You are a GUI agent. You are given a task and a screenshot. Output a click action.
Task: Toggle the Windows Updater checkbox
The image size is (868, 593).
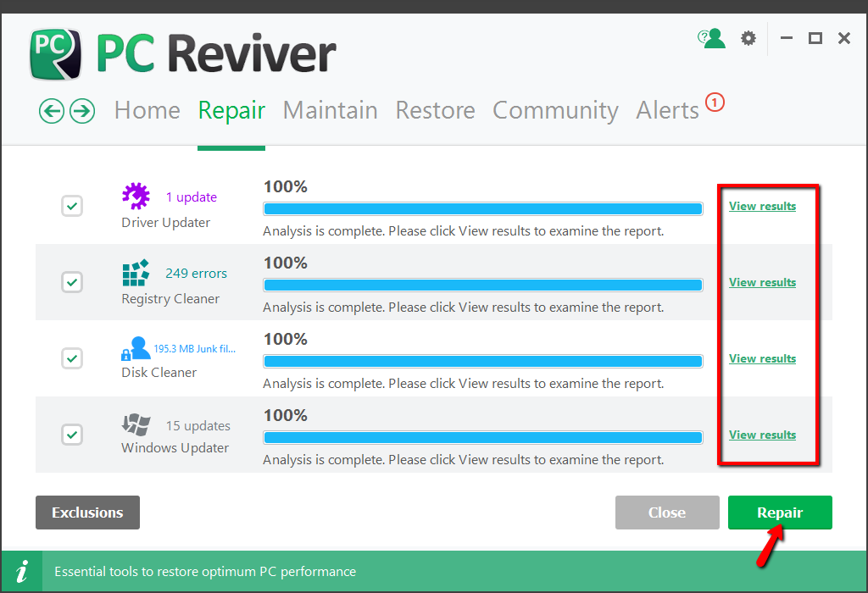72,435
